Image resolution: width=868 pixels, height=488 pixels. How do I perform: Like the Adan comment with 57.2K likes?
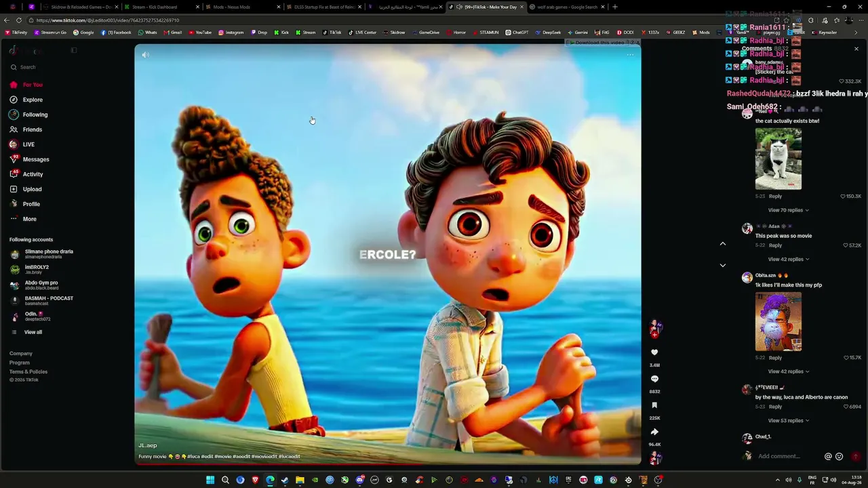click(x=846, y=245)
